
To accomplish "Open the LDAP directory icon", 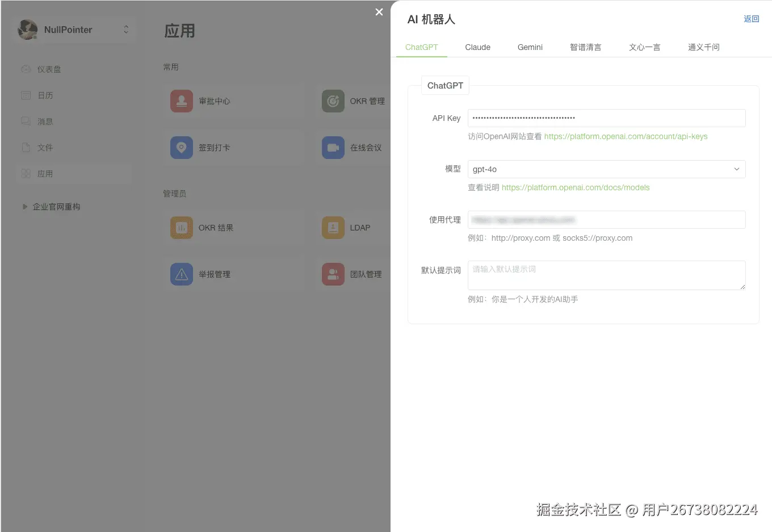I will tap(333, 228).
